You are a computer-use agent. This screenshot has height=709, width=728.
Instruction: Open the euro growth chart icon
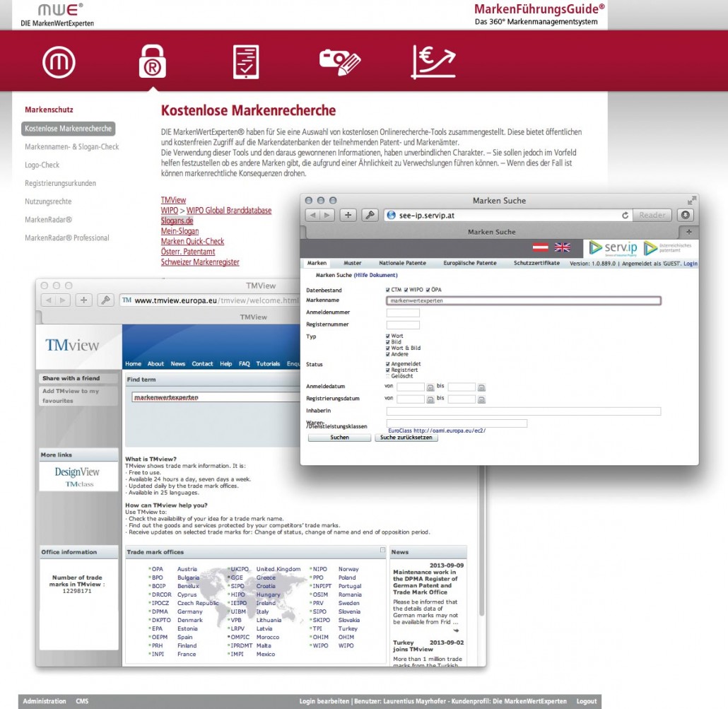pyautogui.click(x=434, y=61)
